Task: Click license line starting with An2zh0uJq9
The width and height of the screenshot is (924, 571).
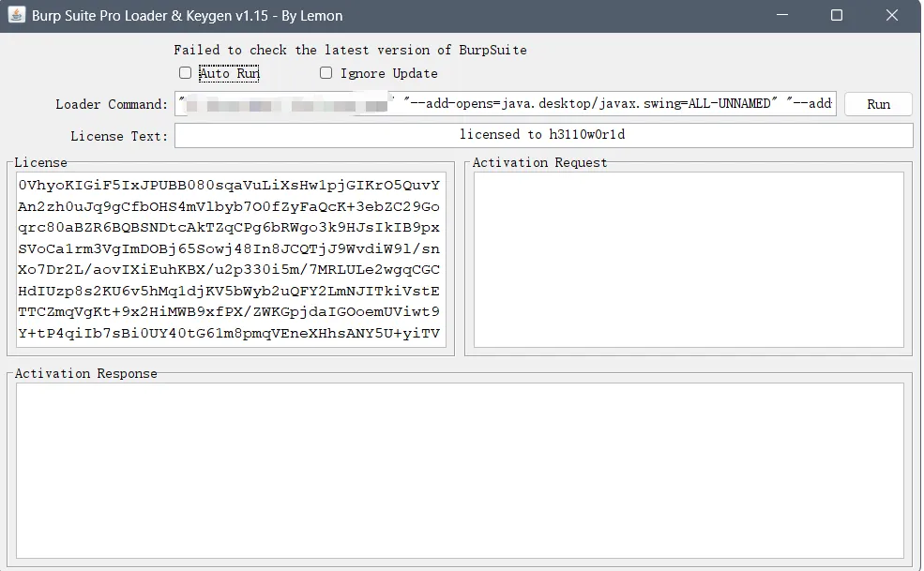Action: pos(229,207)
